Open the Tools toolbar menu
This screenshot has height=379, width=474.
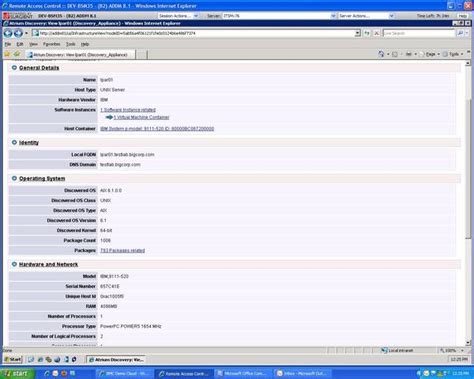[453, 54]
